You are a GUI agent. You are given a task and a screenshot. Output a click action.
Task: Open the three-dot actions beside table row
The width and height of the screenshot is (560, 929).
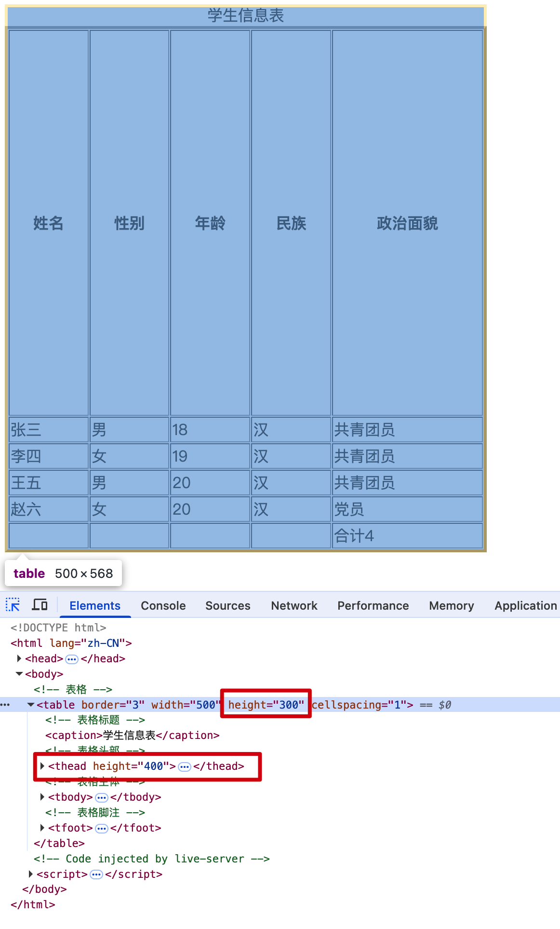[5, 705]
